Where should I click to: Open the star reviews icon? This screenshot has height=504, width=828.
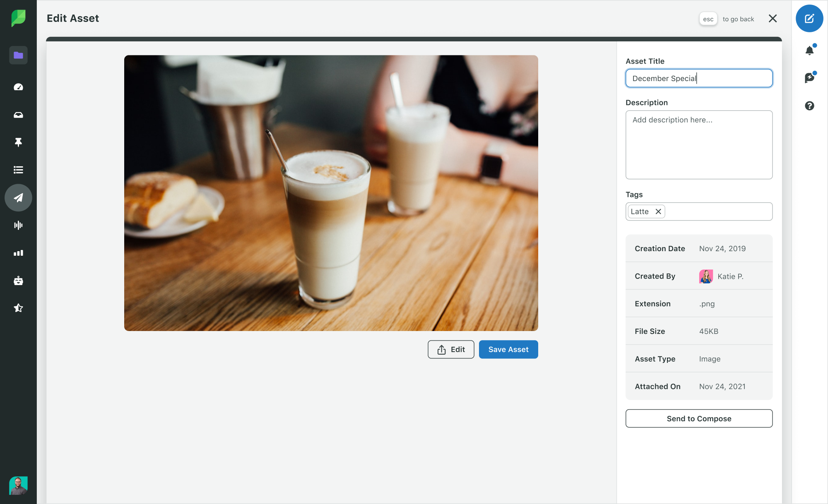pyautogui.click(x=18, y=308)
